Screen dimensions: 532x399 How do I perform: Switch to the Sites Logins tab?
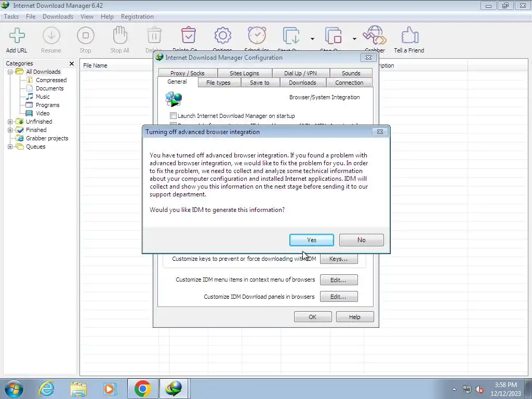coord(244,73)
